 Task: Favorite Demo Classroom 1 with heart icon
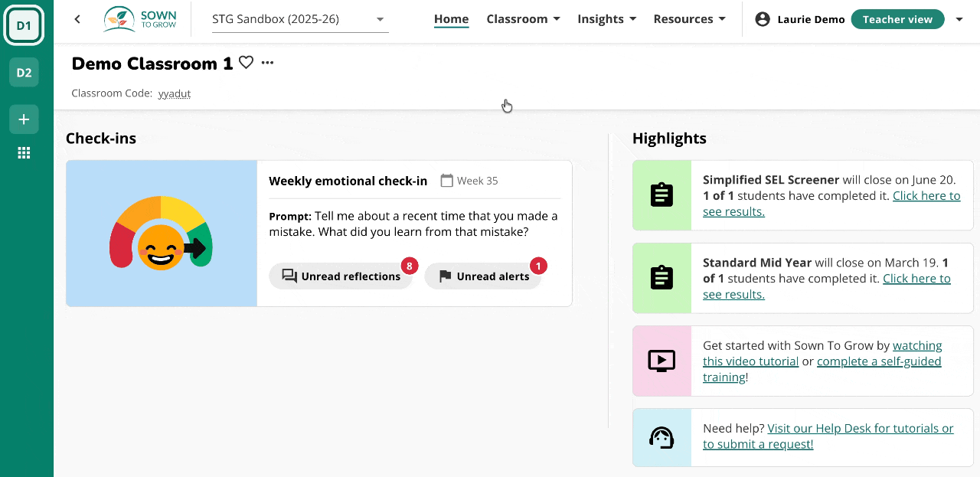click(246, 63)
